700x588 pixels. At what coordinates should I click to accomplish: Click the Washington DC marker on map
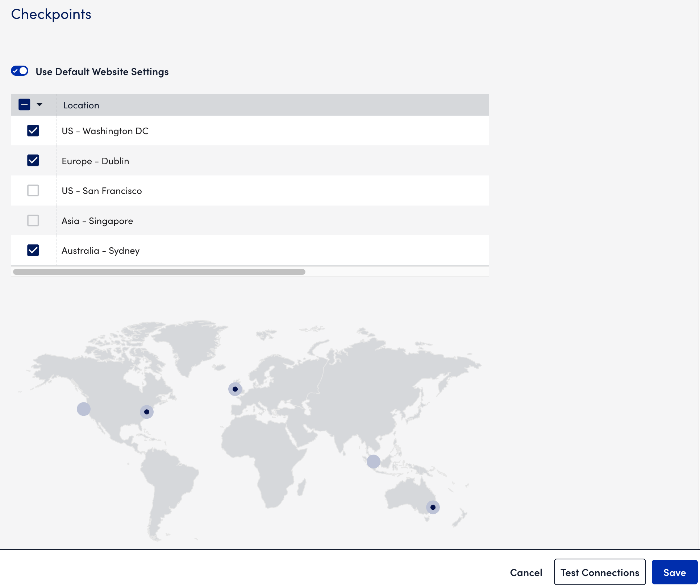click(x=147, y=412)
